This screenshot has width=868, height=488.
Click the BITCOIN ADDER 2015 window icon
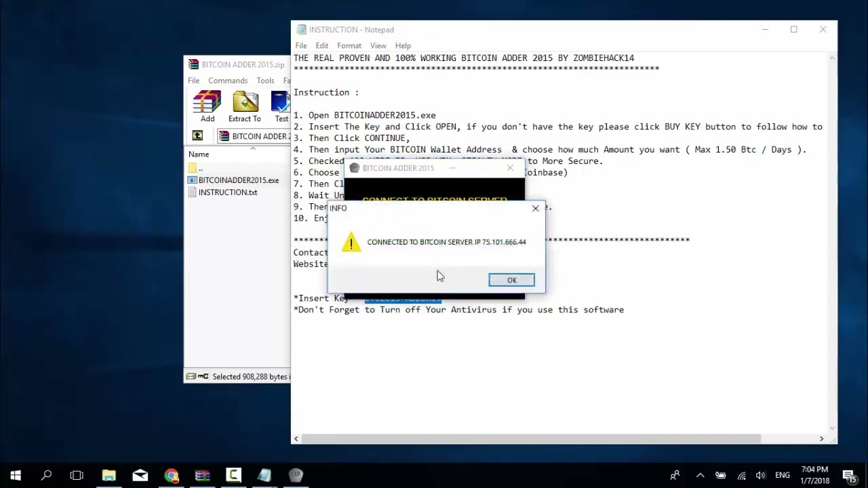354,168
